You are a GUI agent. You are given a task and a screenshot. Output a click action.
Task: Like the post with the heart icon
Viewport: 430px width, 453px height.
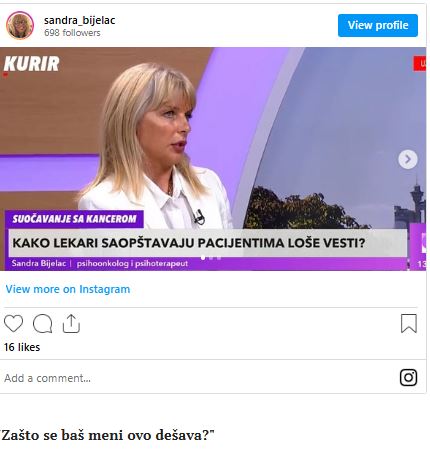(13, 323)
